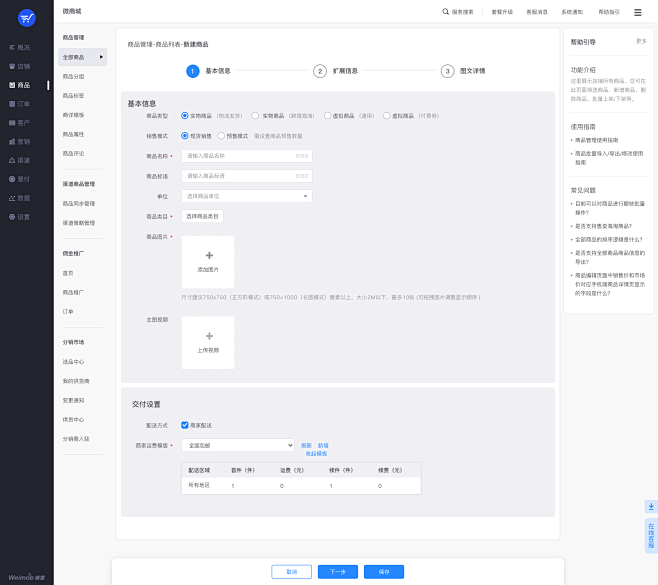The height and width of the screenshot is (585, 658).
Task: Open 数据 (Data) in the dark sidebar
Action: tap(24, 198)
